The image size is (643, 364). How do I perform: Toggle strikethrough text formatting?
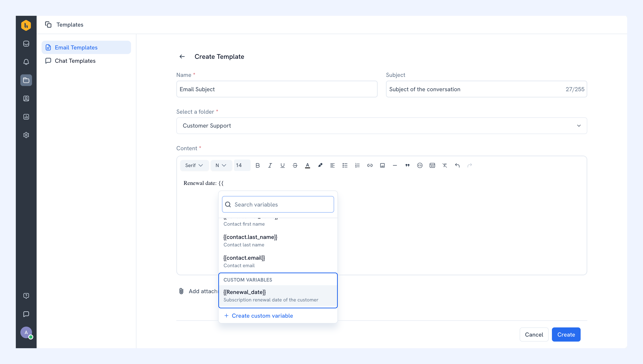pos(295,165)
